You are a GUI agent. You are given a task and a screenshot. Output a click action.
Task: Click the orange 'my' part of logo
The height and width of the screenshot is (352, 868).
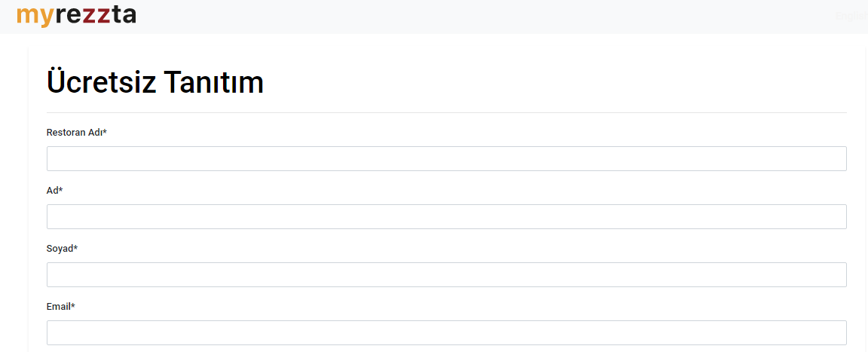pyautogui.click(x=35, y=17)
